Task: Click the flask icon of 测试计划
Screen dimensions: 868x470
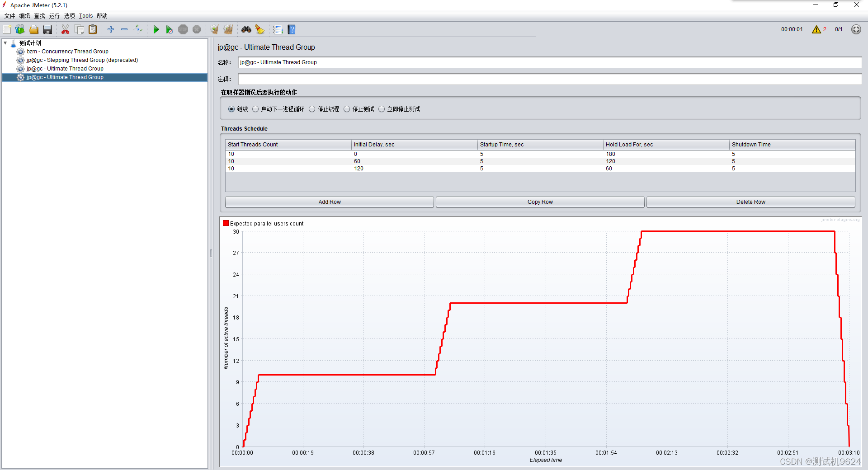Action: pyautogui.click(x=14, y=43)
